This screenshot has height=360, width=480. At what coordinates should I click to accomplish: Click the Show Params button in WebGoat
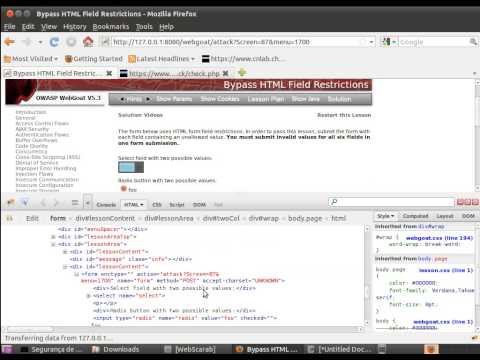tap(174, 99)
